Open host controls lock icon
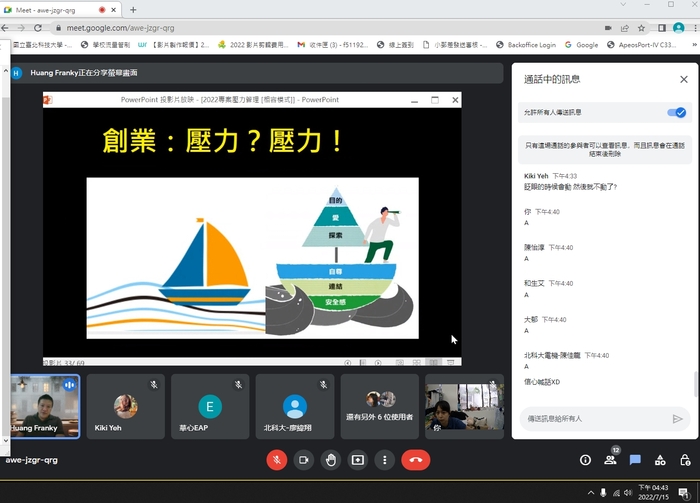The image size is (700, 503). [685, 460]
